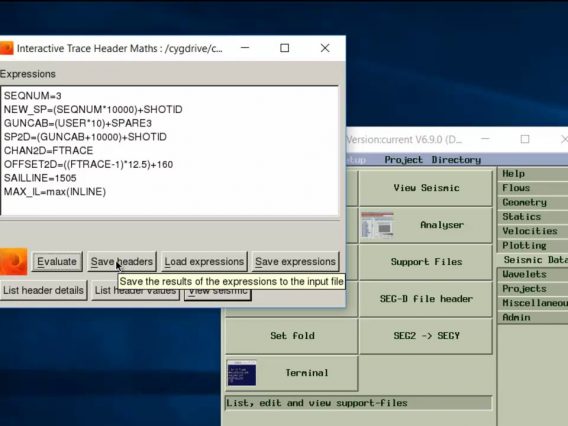
Task: Minimize the Trace Header Maths window
Action: [x=245, y=48]
